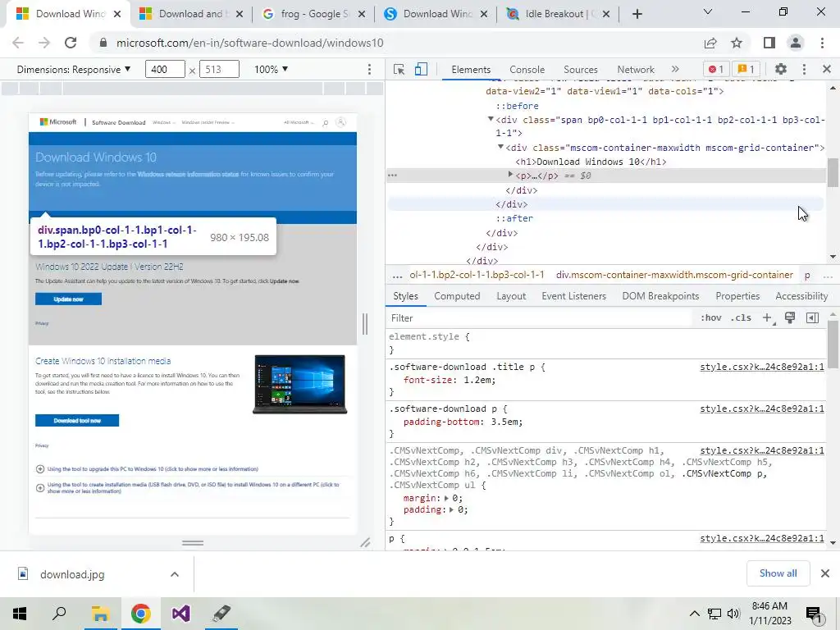Image resolution: width=840 pixels, height=630 pixels.
Task: Click Update now button in page preview
Action: tap(69, 299)
